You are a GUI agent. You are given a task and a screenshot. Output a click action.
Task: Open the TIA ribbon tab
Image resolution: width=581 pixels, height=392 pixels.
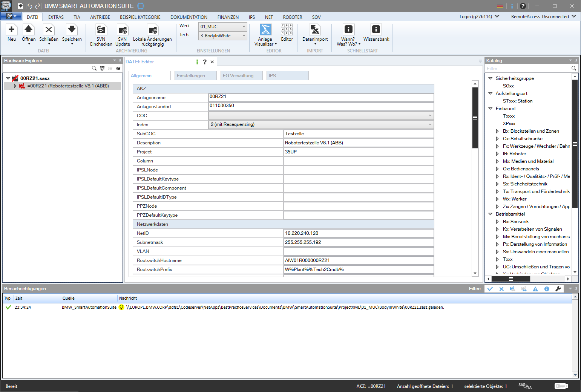point(77,17)
